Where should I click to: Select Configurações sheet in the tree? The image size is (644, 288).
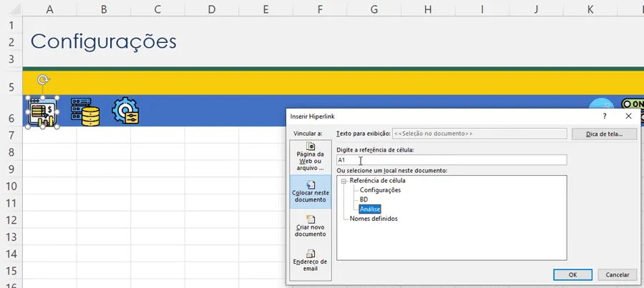pyautogui.click(x=380, y=190)
